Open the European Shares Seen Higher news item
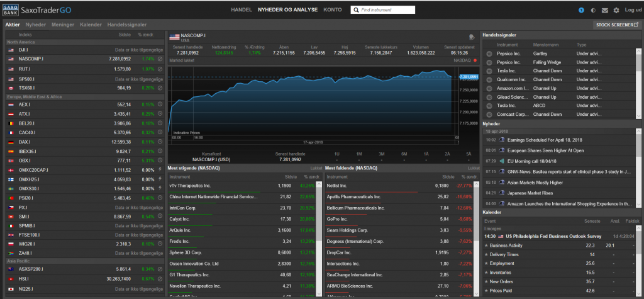Screen dimensions: 644x299 click(545, 150)
